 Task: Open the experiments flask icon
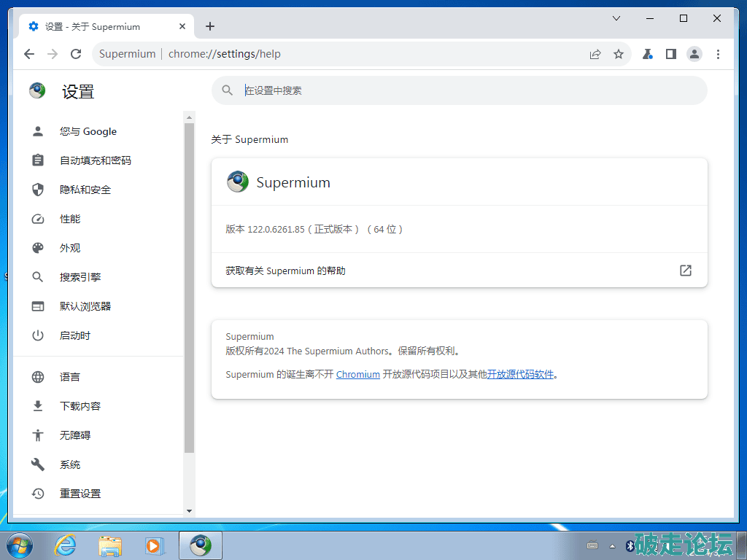click(x=647, y=54)
